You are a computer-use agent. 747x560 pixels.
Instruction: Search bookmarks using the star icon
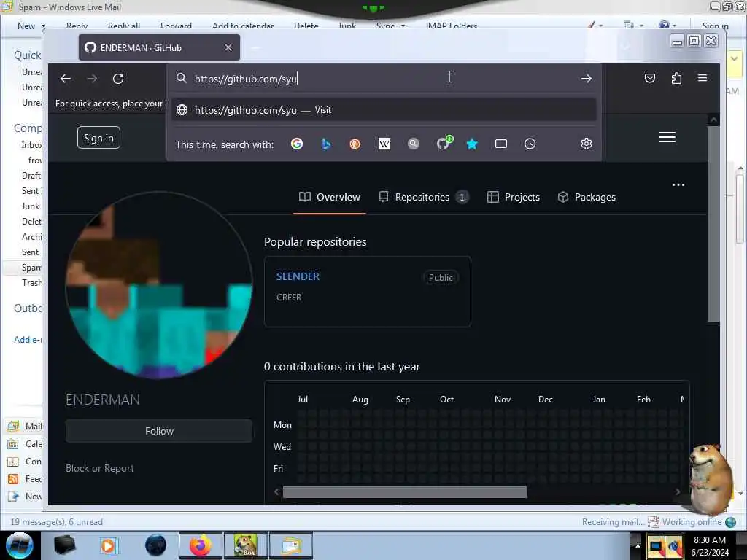click(472, 144)
